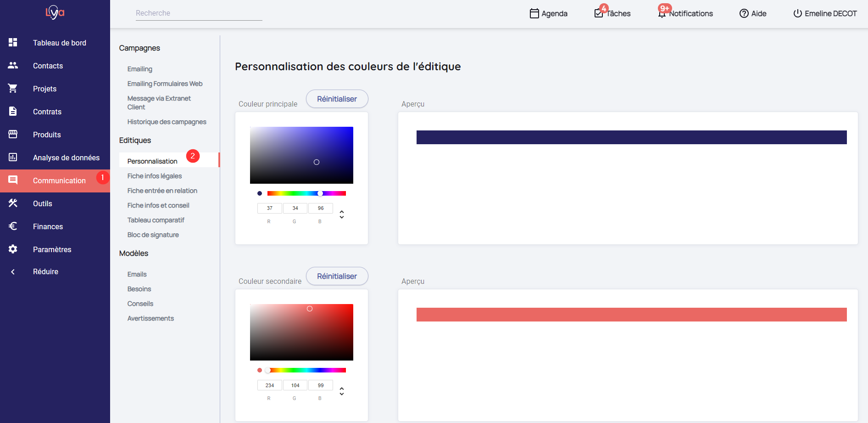Open the Agenda calendar
Image resolution: width=868 pixels, height=423 pixels.
click(548, 14)
